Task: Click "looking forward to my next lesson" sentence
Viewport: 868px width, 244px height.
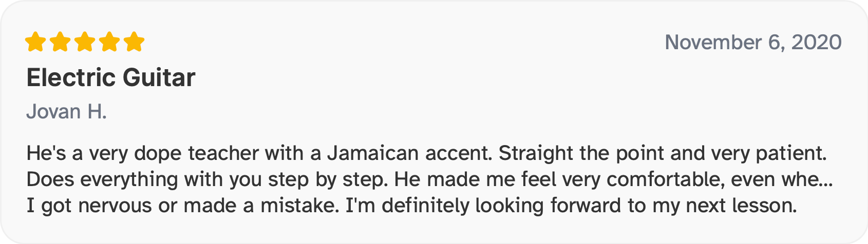Action: pos(635,206)
